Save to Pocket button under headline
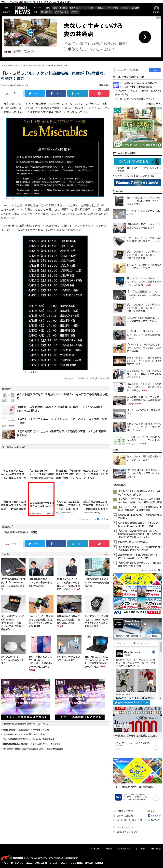Viewport: 163px width, 868px height. (x=99, y=93)
